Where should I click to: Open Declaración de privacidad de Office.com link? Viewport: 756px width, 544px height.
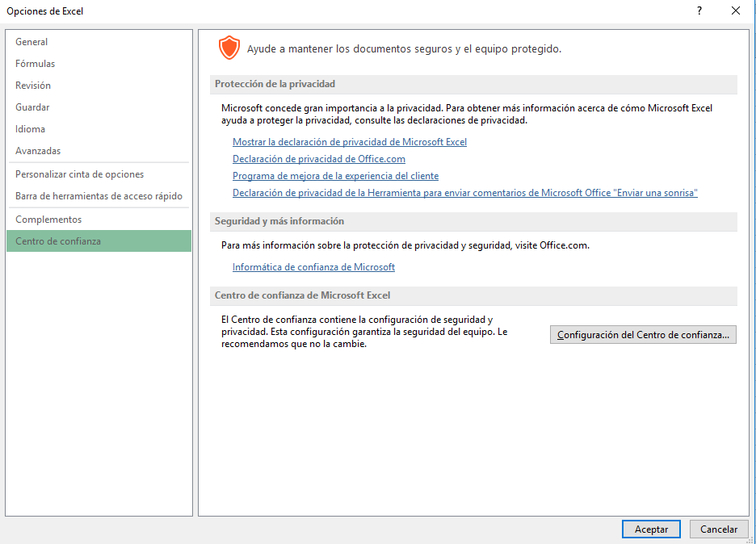point(319,159)
